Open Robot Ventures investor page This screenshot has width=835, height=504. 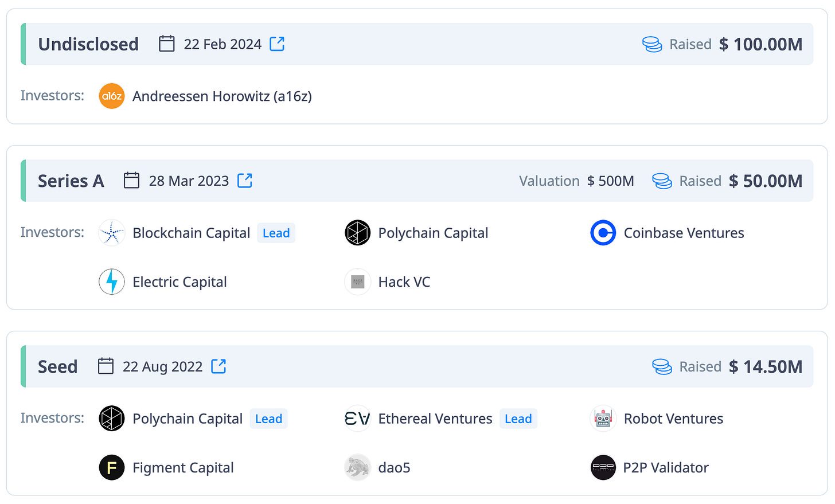(x=673, y=419)
